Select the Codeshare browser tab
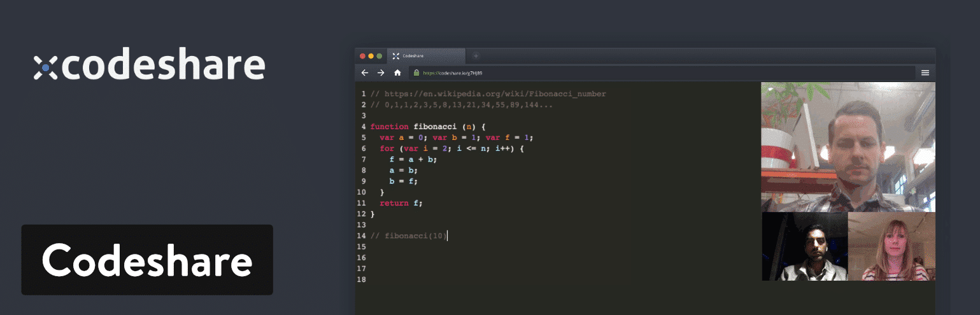 click(427, 56)
